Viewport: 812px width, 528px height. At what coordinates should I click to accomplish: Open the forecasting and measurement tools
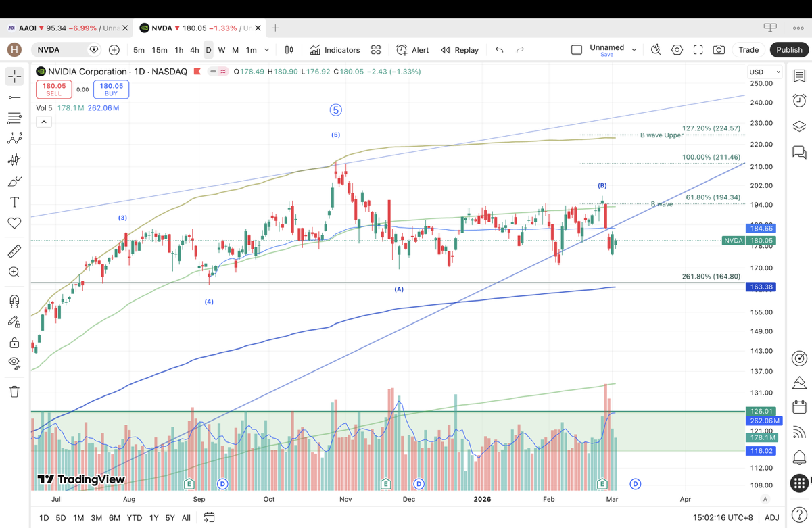pyautogui.click(x=14, y=160)
